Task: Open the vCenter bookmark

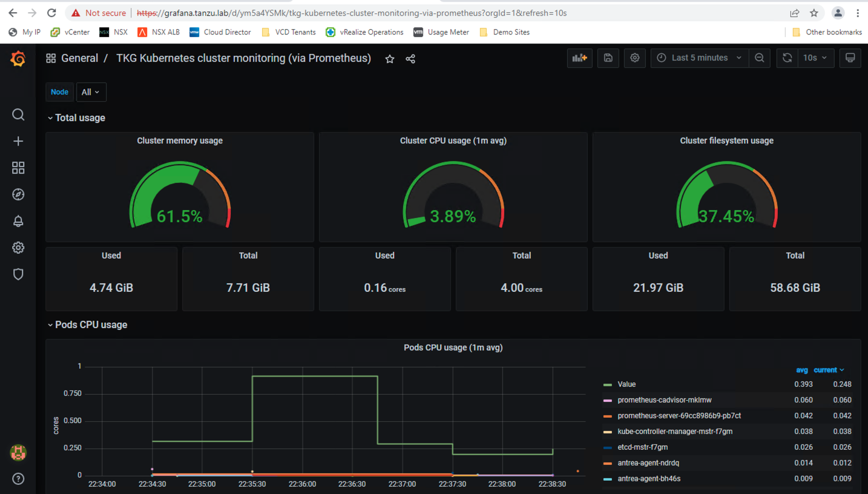Action: click(70, 32)
